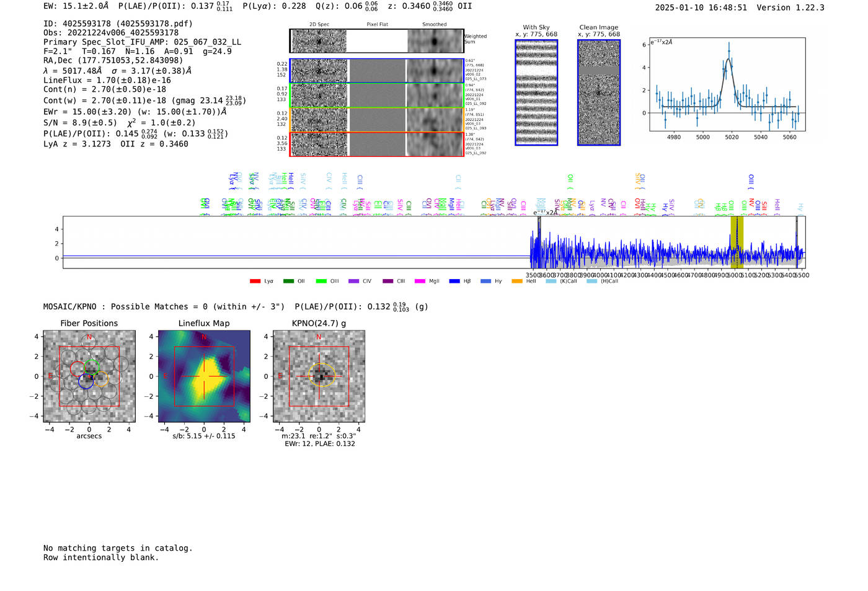
Task: Click the 'LineFlux = 1.70(±0.18)e-16' line
Action: (x=107, y=80)
